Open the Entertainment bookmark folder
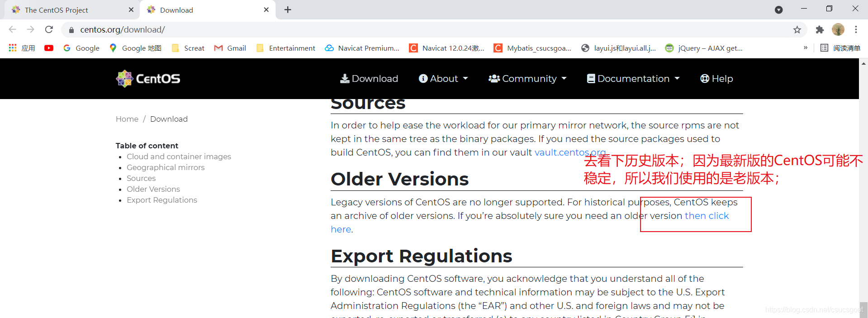 point(286,48)
